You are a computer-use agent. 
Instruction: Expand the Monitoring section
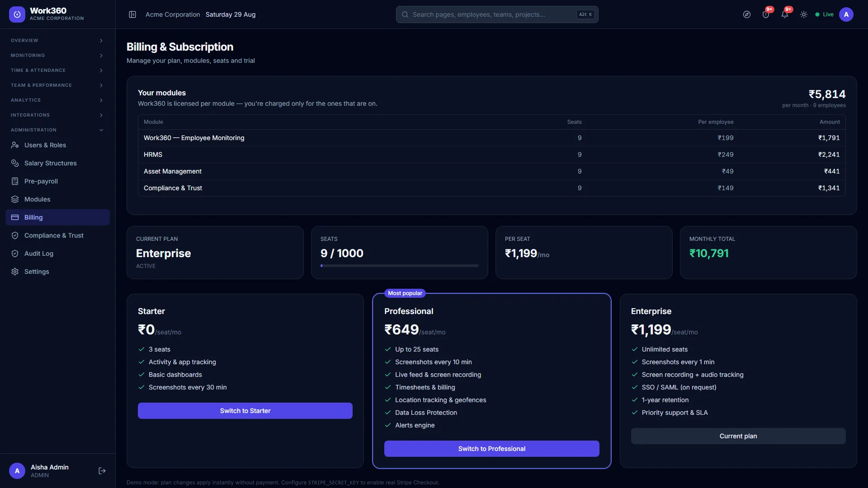(57, 56)
